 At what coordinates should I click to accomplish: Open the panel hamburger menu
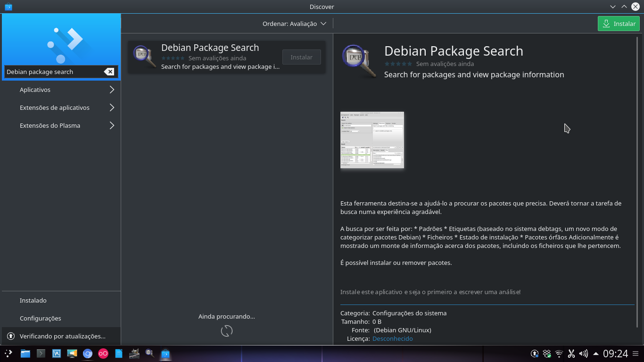point(636,354)
